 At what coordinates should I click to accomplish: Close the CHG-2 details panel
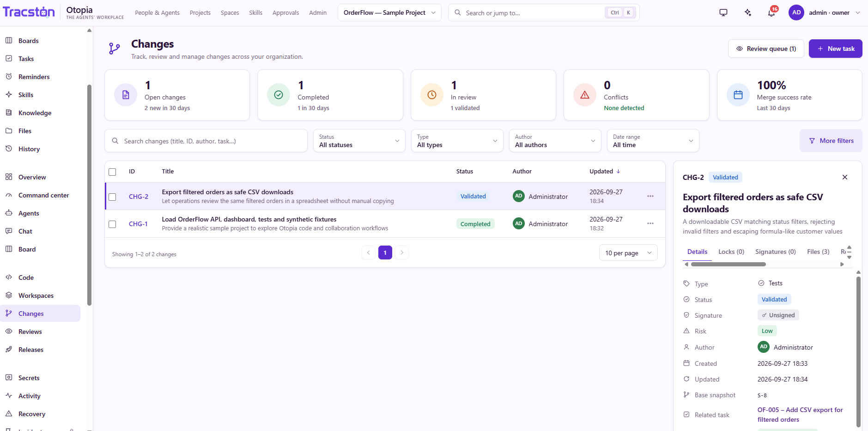click(x=845, y=177)
